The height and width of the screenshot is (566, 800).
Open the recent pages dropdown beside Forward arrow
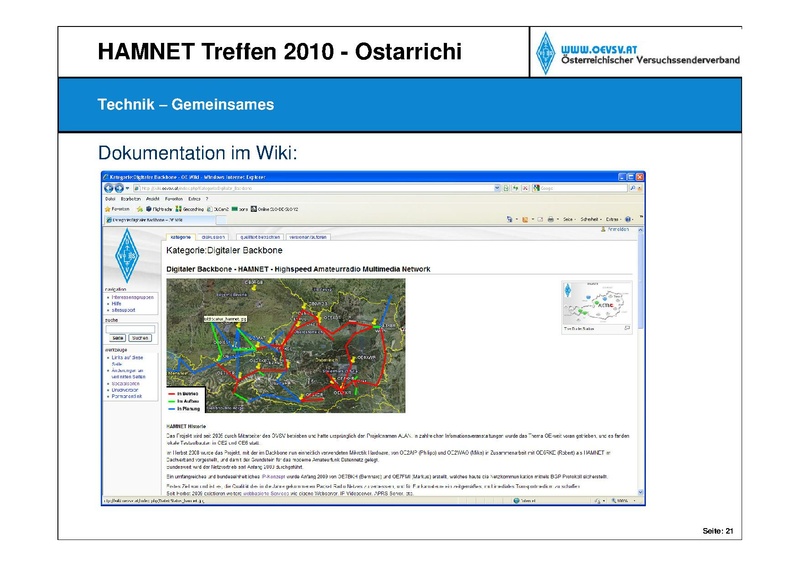[127, 188]
